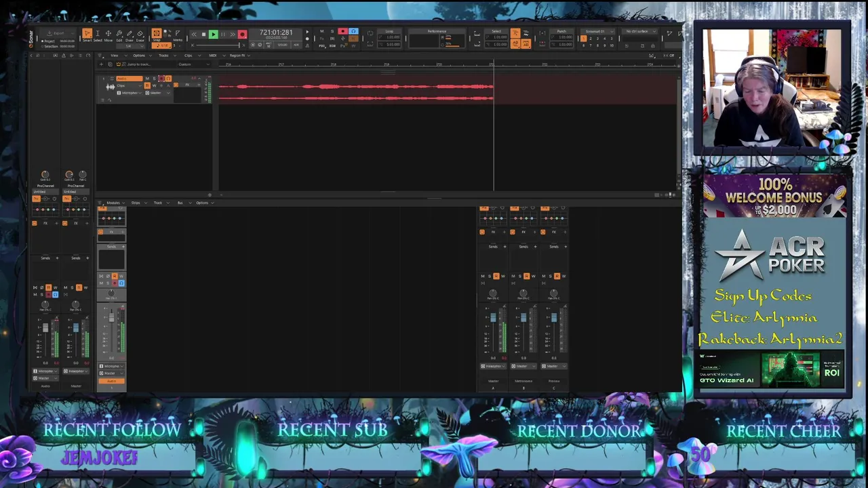Toggle automation Read on Audio track

147,85
